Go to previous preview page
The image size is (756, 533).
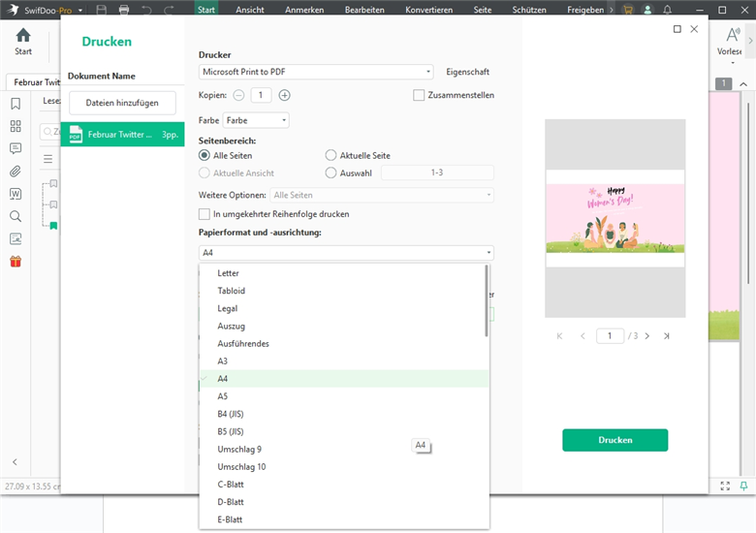[x=583, y=336]
